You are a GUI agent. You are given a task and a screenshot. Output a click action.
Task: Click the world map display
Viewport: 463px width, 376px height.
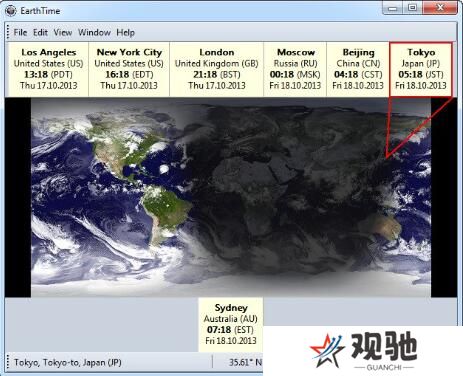pos(231,197)
